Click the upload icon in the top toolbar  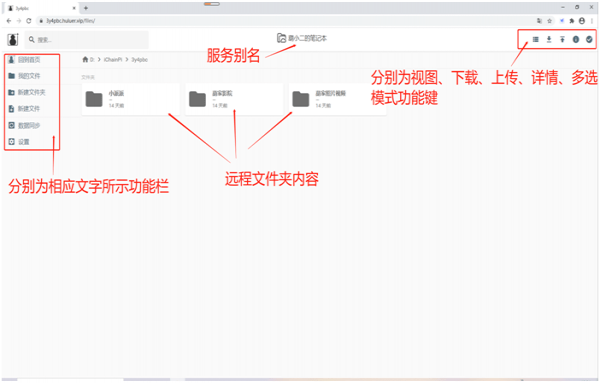(562, 39)
